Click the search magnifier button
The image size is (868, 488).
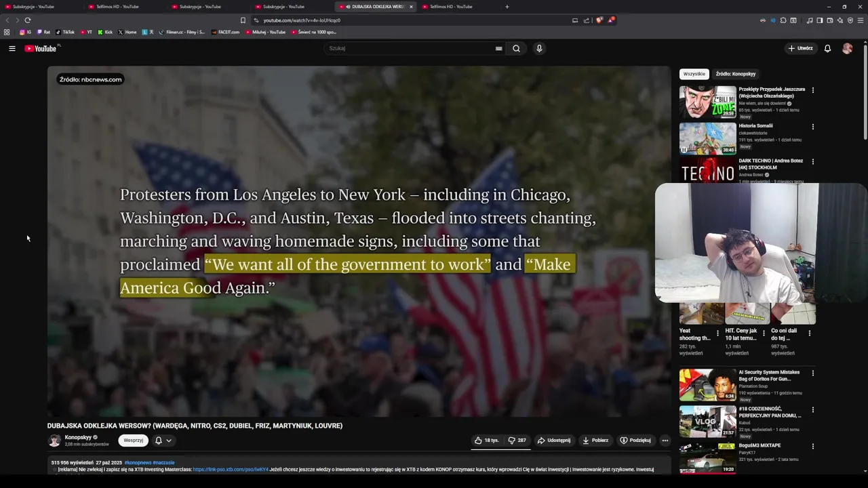click(x=516, y=48)
